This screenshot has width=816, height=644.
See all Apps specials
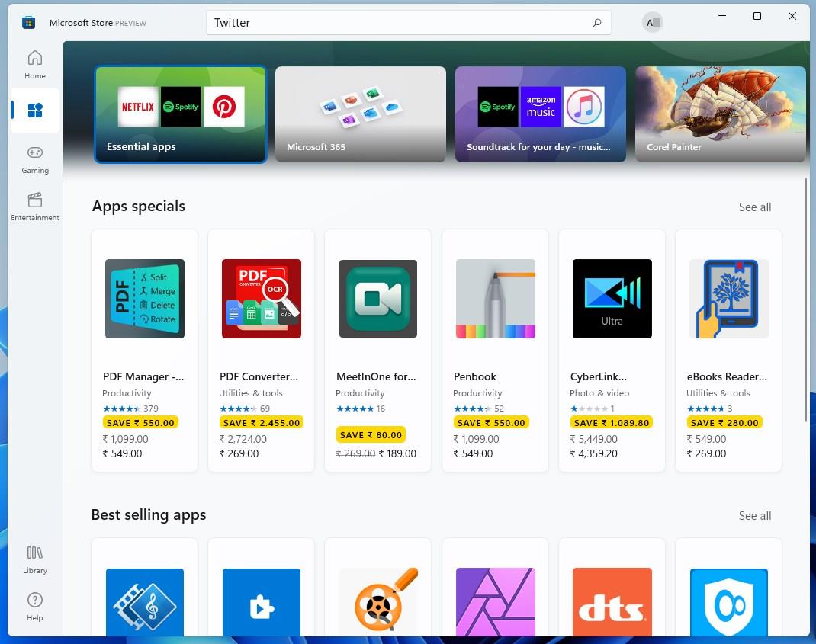click(x=754, y=207)
